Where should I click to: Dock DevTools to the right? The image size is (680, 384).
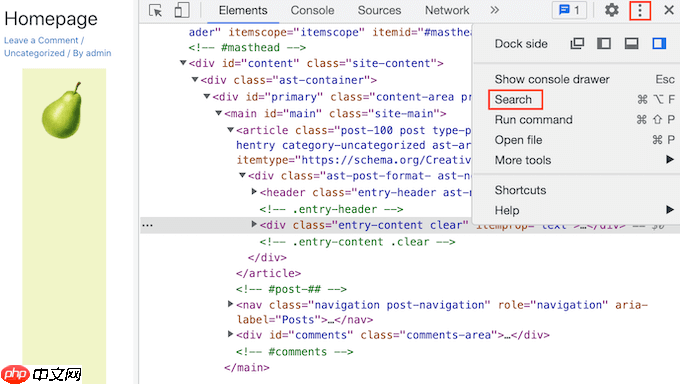coord(659,43)
